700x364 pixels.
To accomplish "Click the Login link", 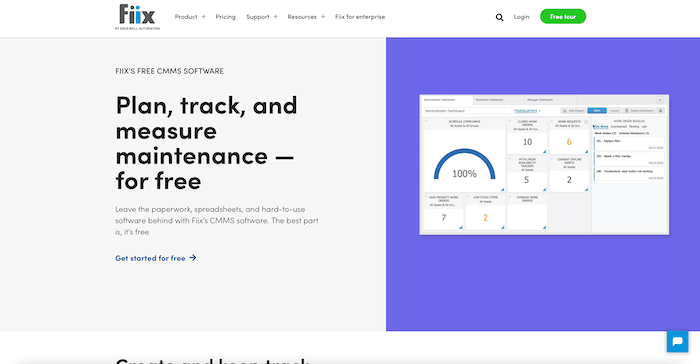I will point(521,17).
